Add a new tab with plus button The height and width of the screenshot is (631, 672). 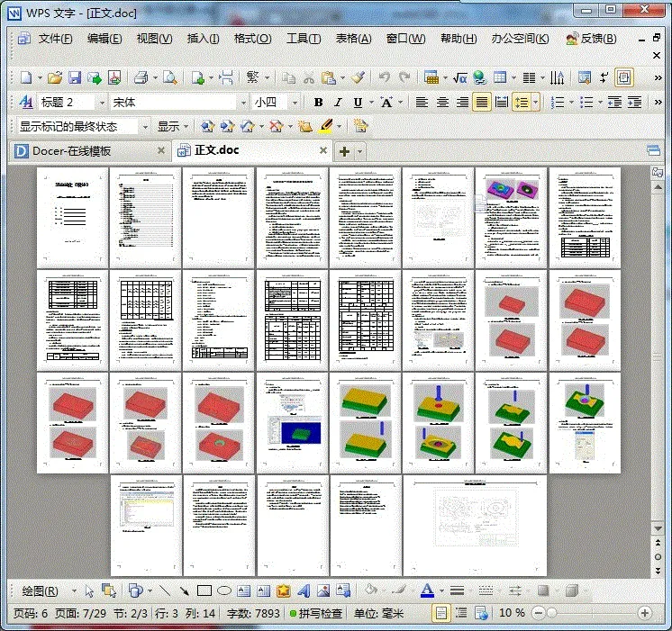344,151
